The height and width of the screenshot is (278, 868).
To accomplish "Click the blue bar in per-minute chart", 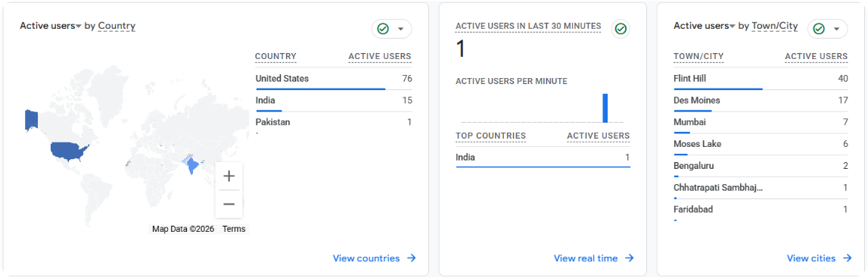I will [605, 108].
